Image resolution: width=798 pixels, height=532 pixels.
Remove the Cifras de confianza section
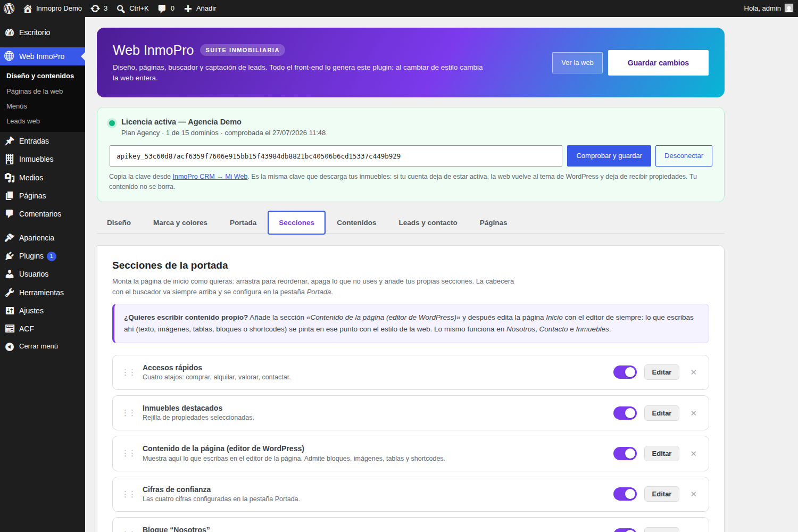pyautogui.click(x=694, y=494)
